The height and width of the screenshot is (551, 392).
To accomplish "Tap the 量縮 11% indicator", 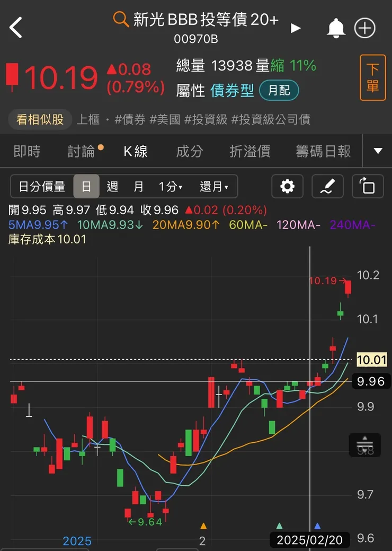I will coord(286,66).
